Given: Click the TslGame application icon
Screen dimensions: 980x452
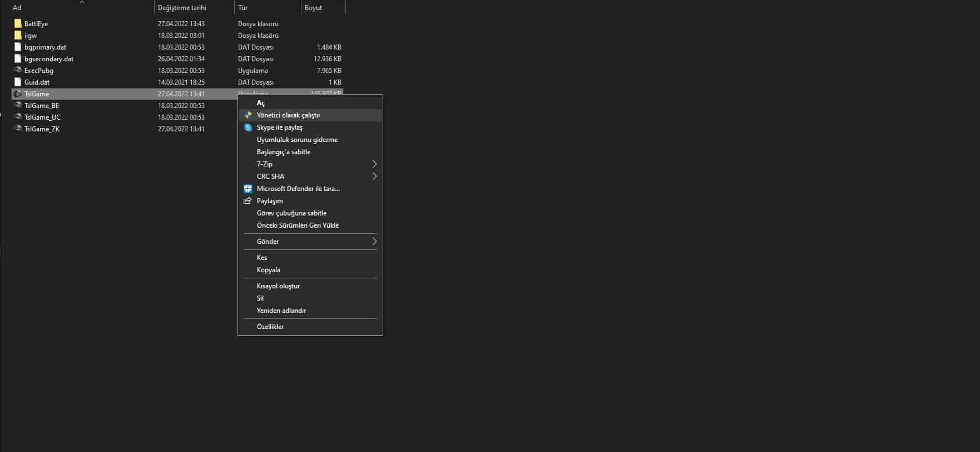Looking at the screenshot, I should point(18,94).
